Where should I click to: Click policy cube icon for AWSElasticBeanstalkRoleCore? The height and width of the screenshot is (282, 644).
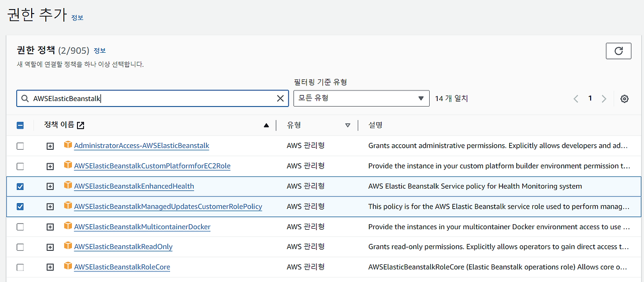pos(68,266)
